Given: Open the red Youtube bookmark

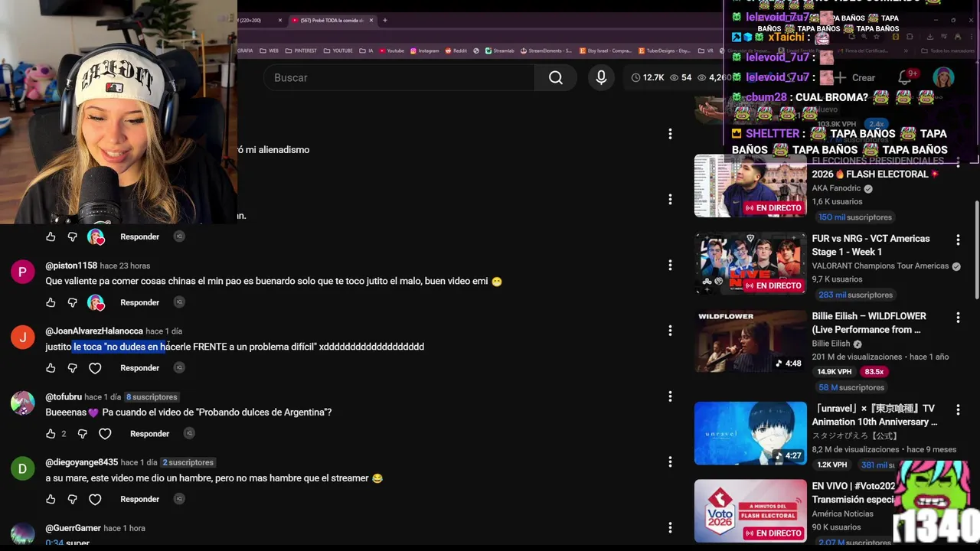Looking at the screenshot, I should click(x=391, y=51).
